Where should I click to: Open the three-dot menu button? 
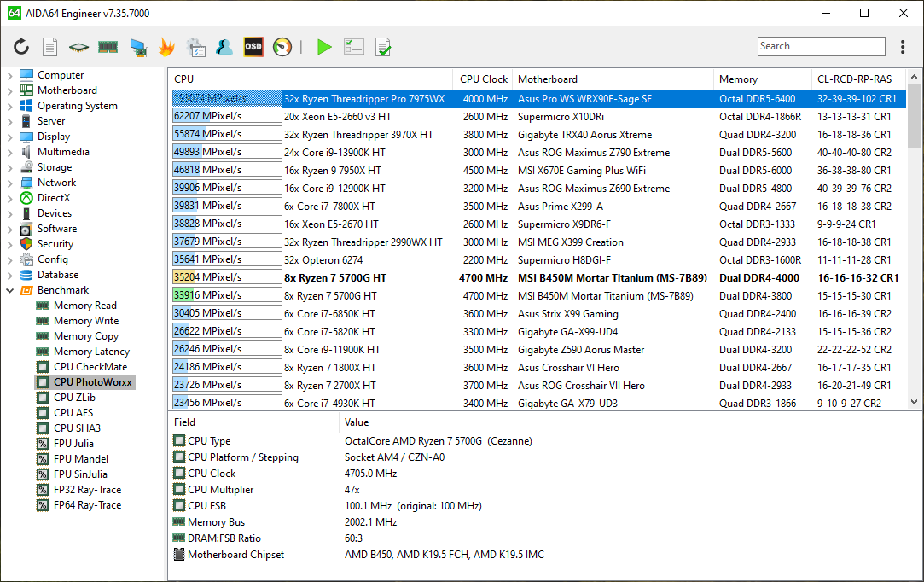coord(902,47)
